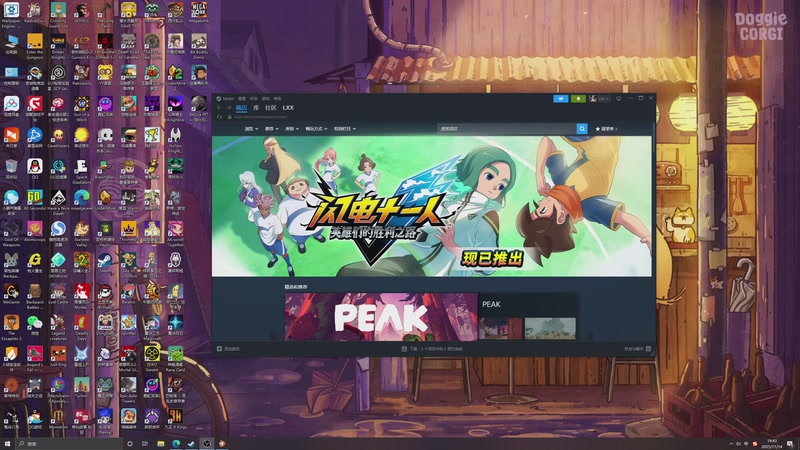Select the Ratropolis desktop shortcut
The width and height of the screenshot is (800, 450).
click(x=82, y=76)
